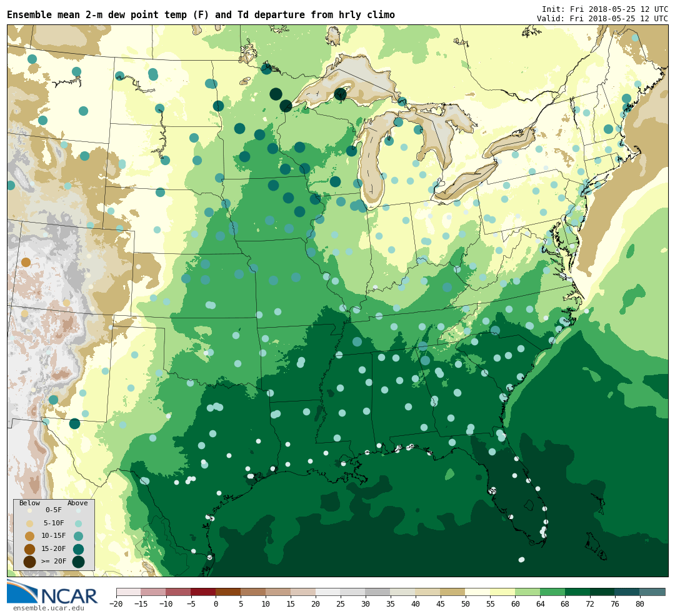Select the Above 5-10F legend circle
Image resolution: width=675 pixels, height=616 pixels.
[78, 523]
